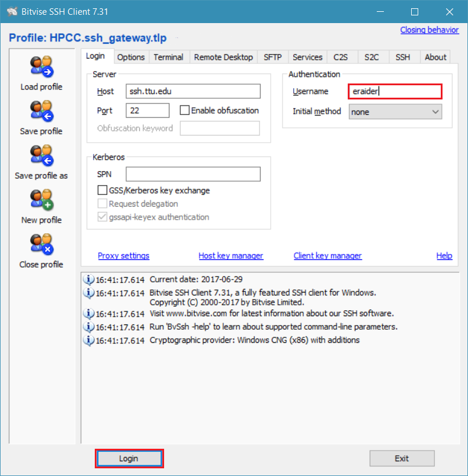Click the Kerberos SPN input field
The image size is (468, 476).
193,174
